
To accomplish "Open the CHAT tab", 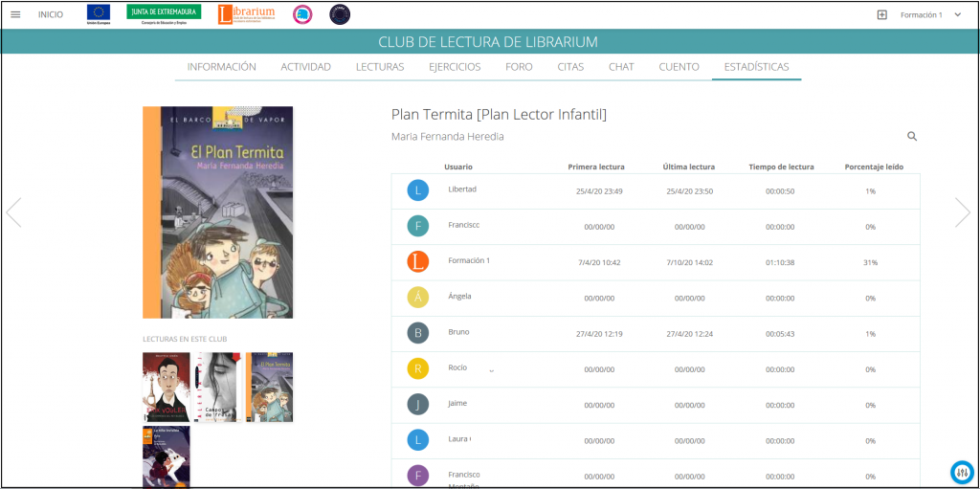I will click(621, 67).
